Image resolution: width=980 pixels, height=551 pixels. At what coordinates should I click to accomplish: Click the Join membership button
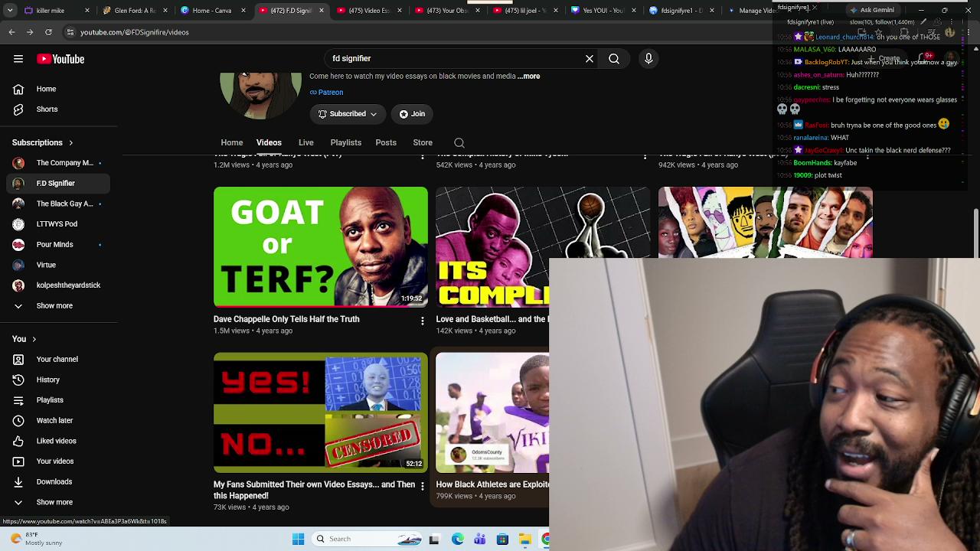(x=413, y=114)
